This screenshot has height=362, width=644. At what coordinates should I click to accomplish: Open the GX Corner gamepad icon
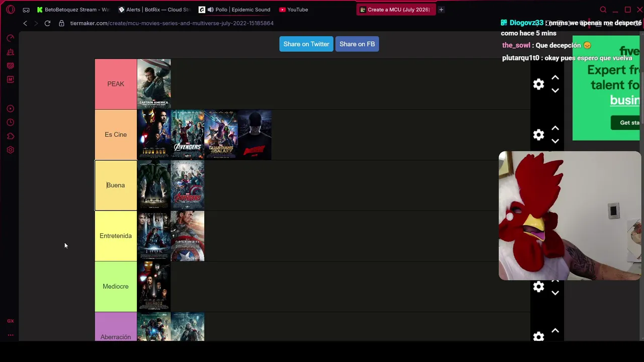point(26,10)
